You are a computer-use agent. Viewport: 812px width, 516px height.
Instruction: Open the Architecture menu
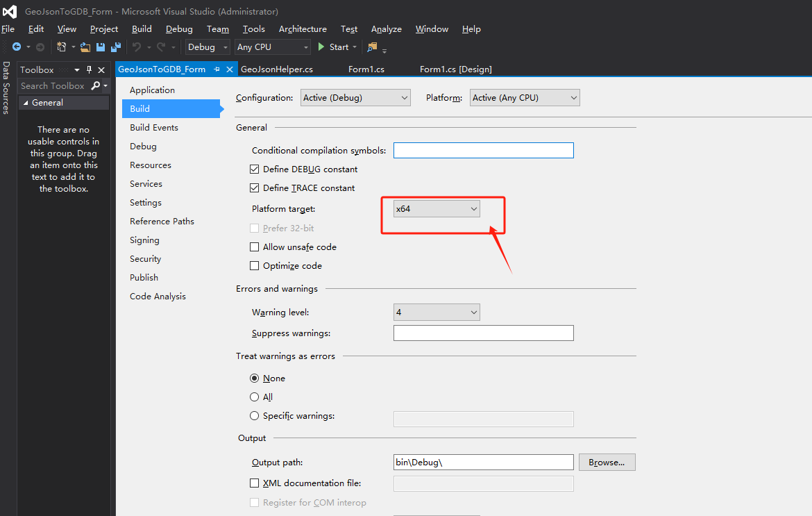coord(303,29)
